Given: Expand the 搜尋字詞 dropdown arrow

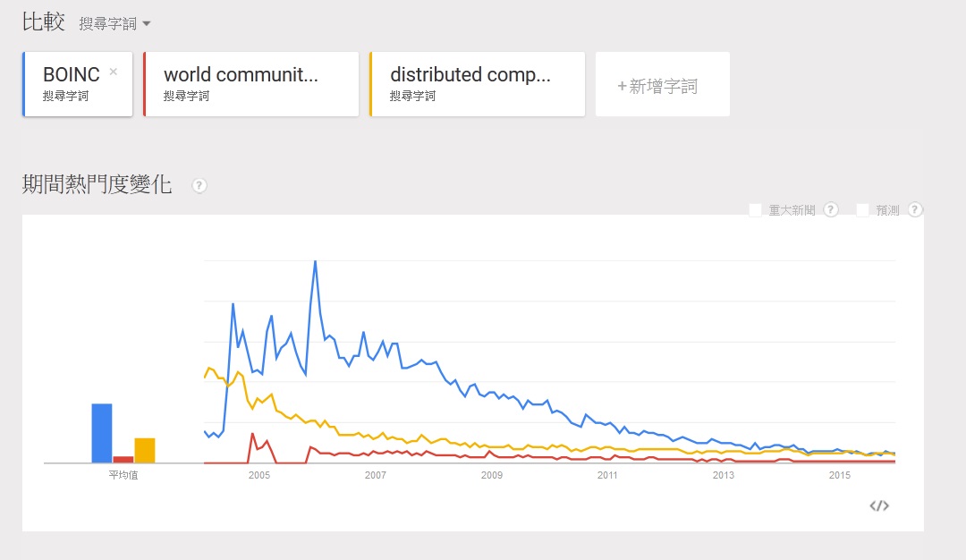Looking at the screenshot, I should (x=147, y=24).
